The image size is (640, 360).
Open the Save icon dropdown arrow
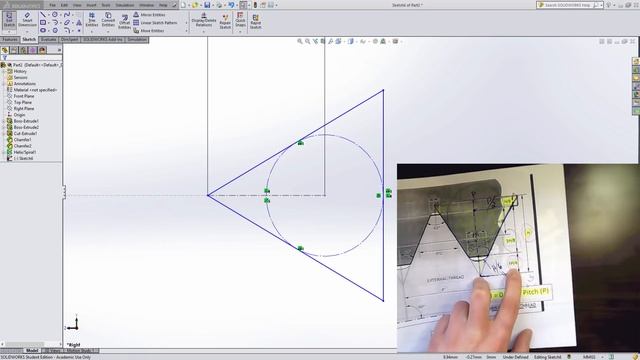click(x=213, y=5)
